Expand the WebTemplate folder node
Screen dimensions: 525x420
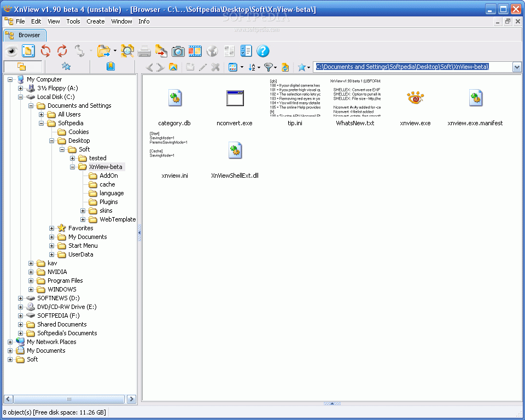pyautogui.click(x=83, y=219)
